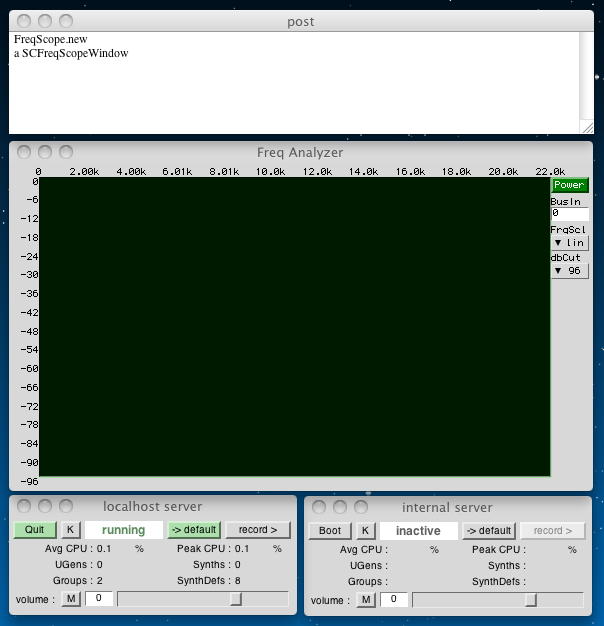This screenshot has height=626, width=604.
Task: Click the K button in localhost server
Action: 71,530
